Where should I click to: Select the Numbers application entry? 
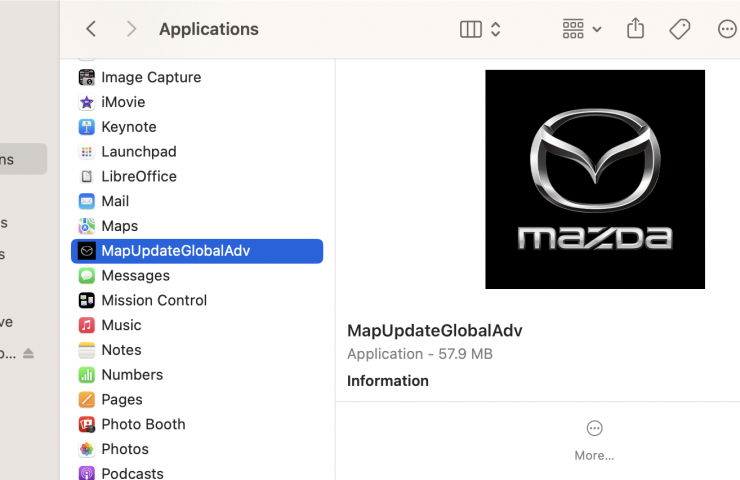[132, 374]
